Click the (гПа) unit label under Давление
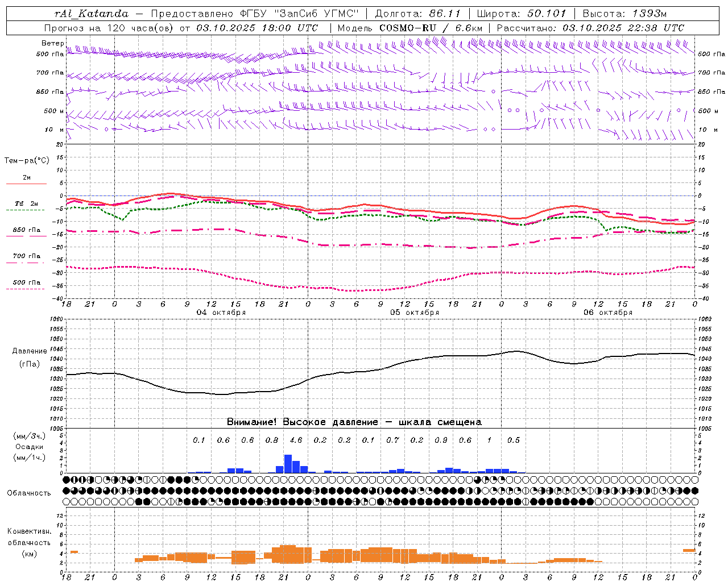The image size is (728, 582). (30, 364)
